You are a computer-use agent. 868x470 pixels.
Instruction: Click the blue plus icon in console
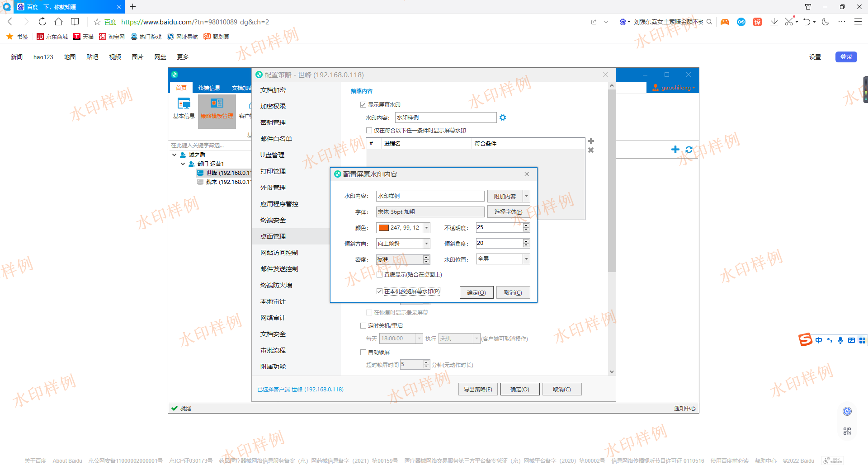click(675, 150)
